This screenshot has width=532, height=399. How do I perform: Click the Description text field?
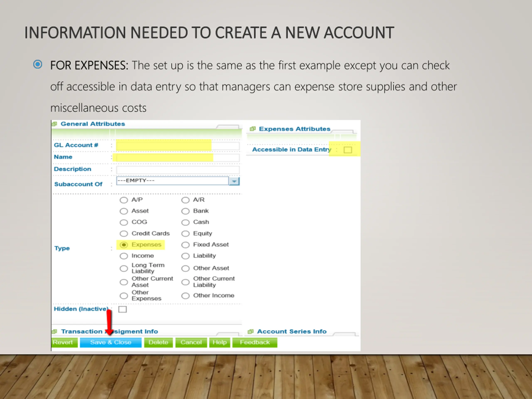(x=177, y=170)
